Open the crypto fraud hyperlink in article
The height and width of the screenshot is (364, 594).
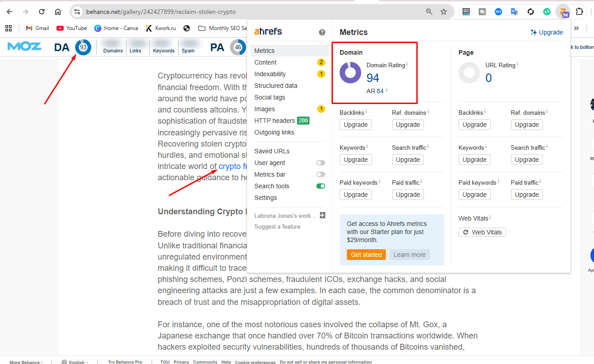click(232, 166)
